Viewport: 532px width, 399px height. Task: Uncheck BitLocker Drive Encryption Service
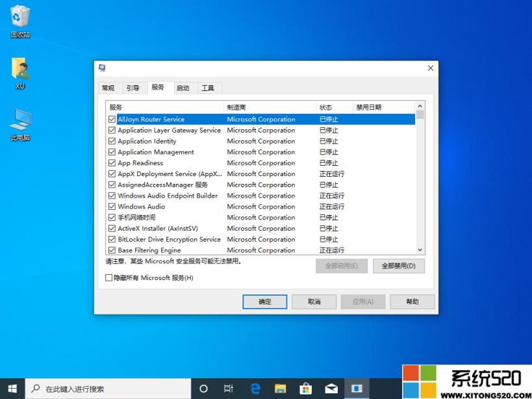pos(111,239)
